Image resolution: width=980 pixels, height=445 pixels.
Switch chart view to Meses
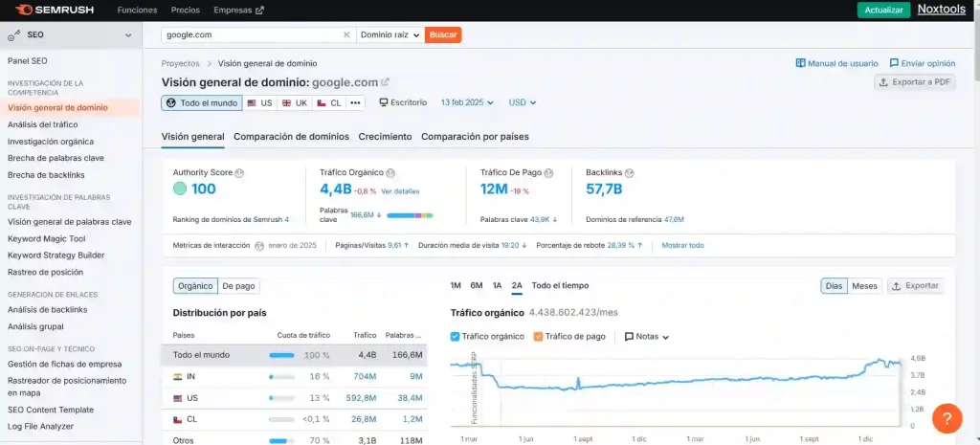[864, 285]
